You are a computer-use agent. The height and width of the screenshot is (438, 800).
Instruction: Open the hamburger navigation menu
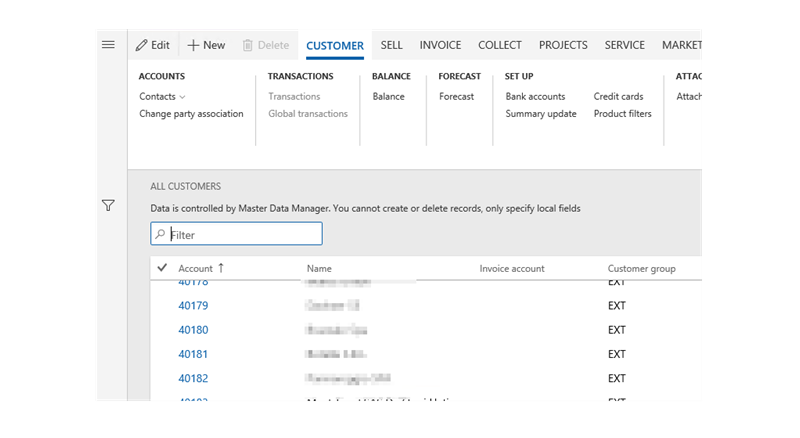point(109,45)
